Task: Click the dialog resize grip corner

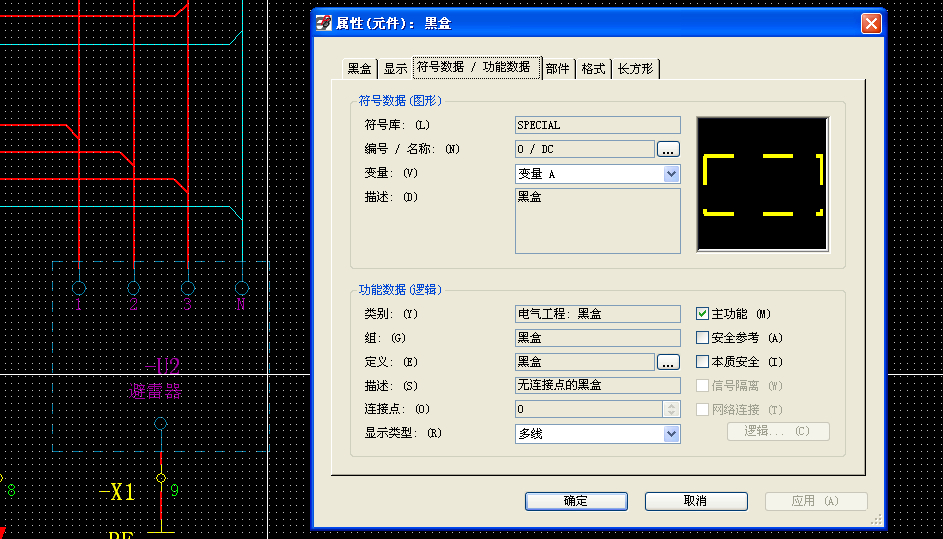Action: pyautogui.click(x=876, y=519)
